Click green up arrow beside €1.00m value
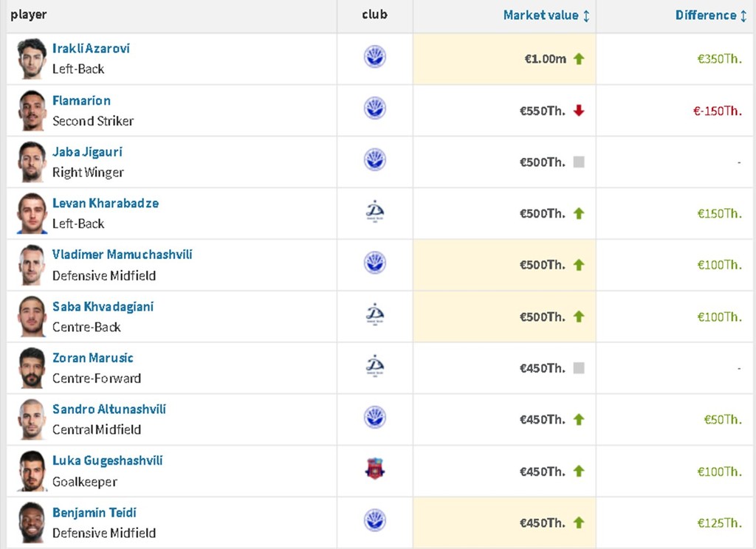Image resolution: width=756 pixels, height=549 pixels. pos(579,59)
